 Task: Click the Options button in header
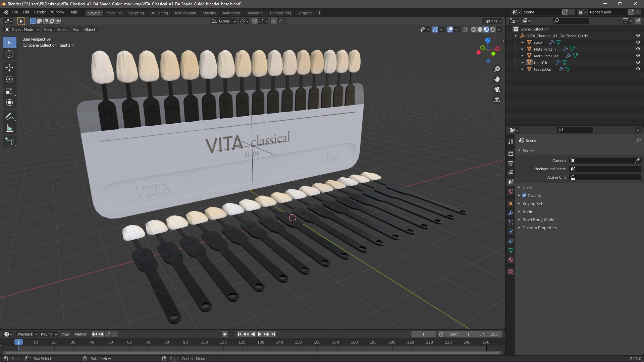(492, 21)
